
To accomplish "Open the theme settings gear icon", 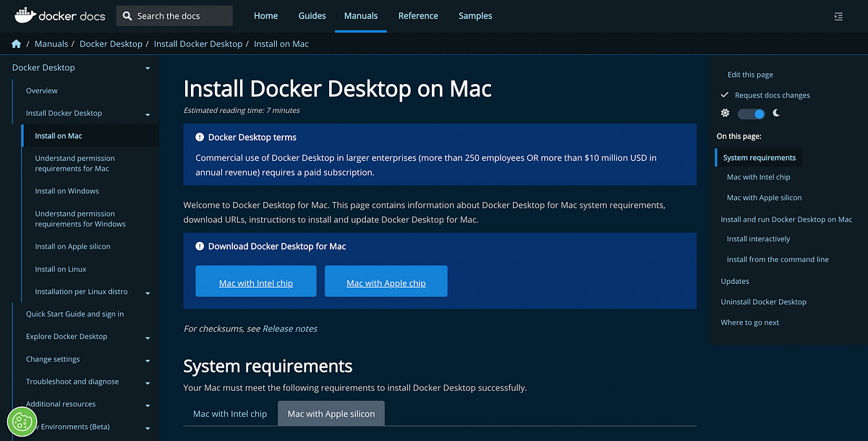I will (725, 113).
